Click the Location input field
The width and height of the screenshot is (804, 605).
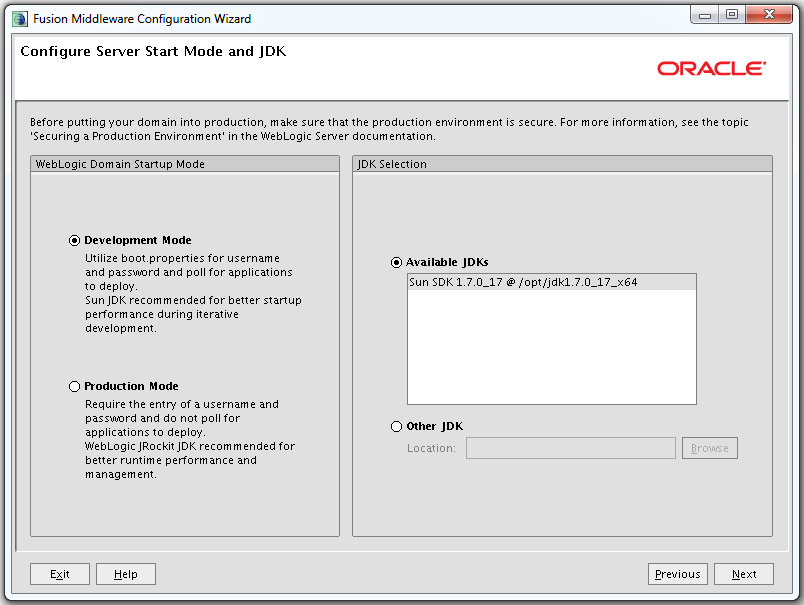571,448
